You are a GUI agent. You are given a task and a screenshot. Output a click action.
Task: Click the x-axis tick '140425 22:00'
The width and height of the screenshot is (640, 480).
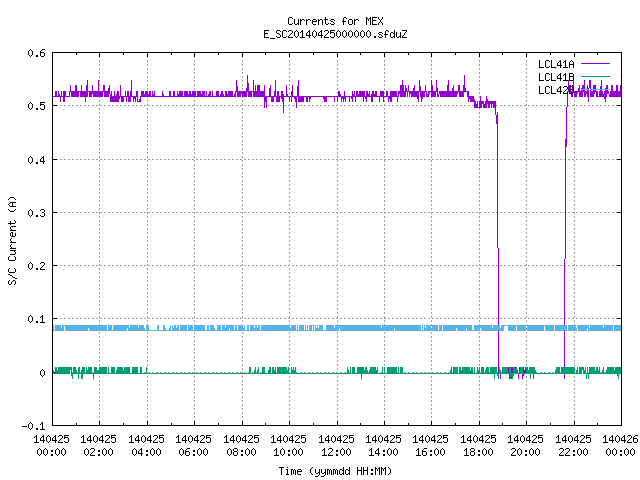(573, 446)
